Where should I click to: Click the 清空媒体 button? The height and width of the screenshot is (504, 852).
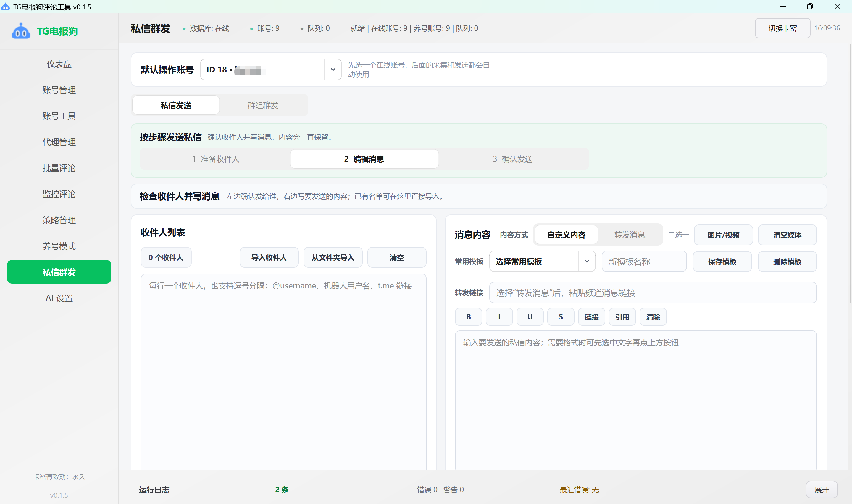[787, 235]
